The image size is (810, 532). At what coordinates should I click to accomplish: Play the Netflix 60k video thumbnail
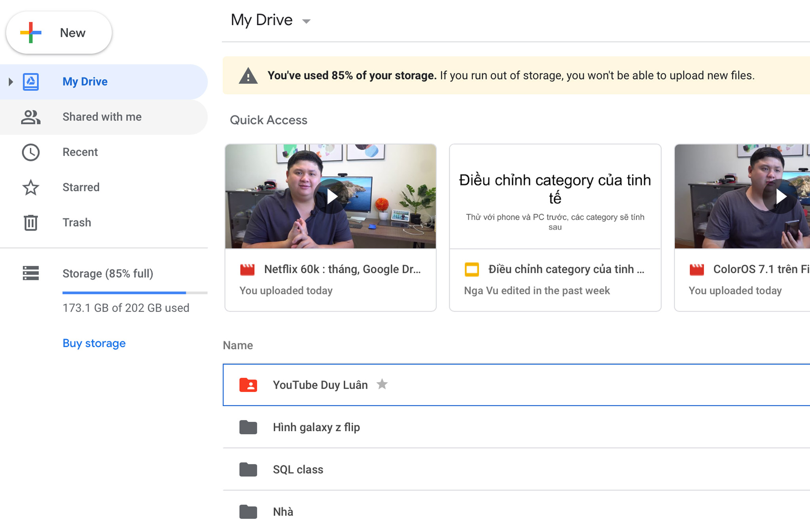(x=331, y=197)
